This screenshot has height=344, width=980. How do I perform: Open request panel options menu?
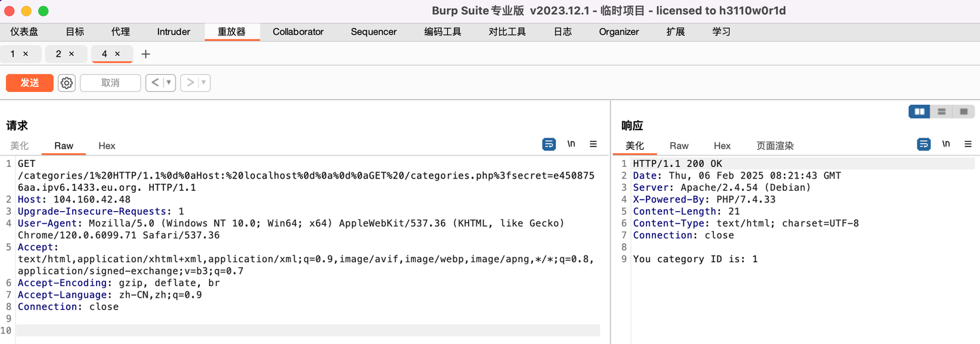pyautogui.click(x=593, y=144)
